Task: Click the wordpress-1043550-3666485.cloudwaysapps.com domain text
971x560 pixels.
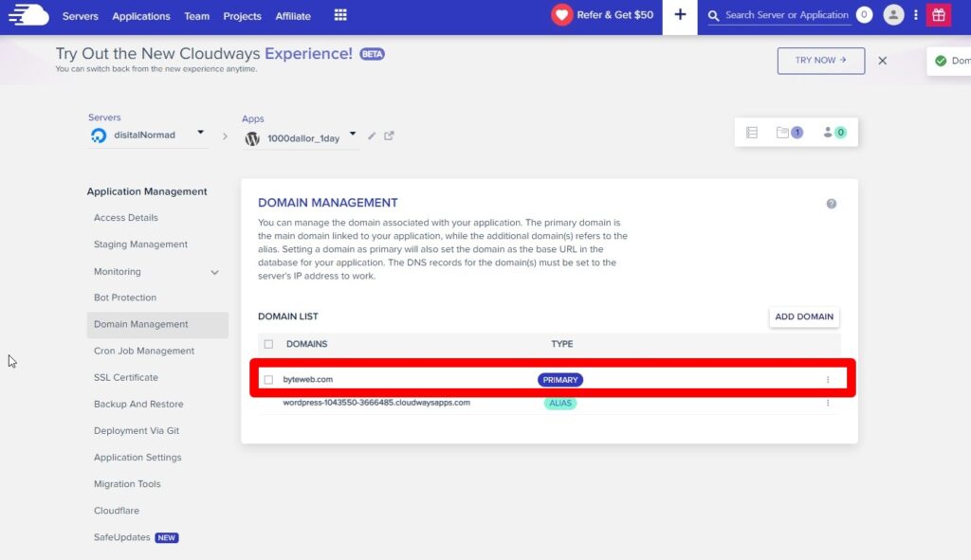Action: click(x=376, y=403)
